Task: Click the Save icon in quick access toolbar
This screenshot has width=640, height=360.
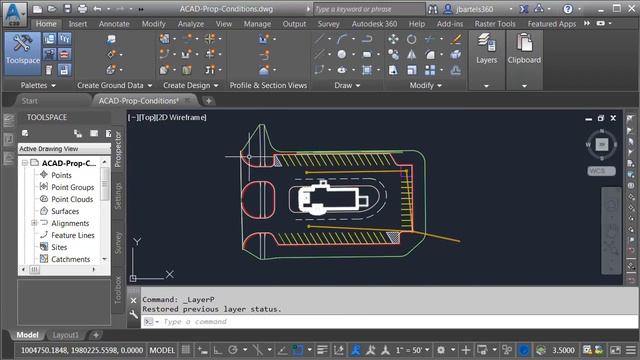Action: pyautogui.click(x=67, y=9)
